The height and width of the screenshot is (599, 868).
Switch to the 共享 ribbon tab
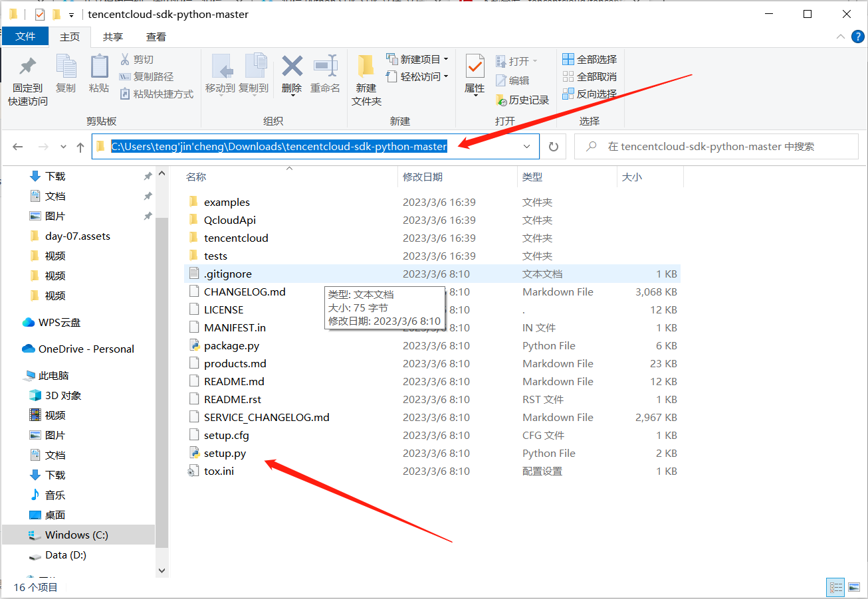tap(113, 37)
